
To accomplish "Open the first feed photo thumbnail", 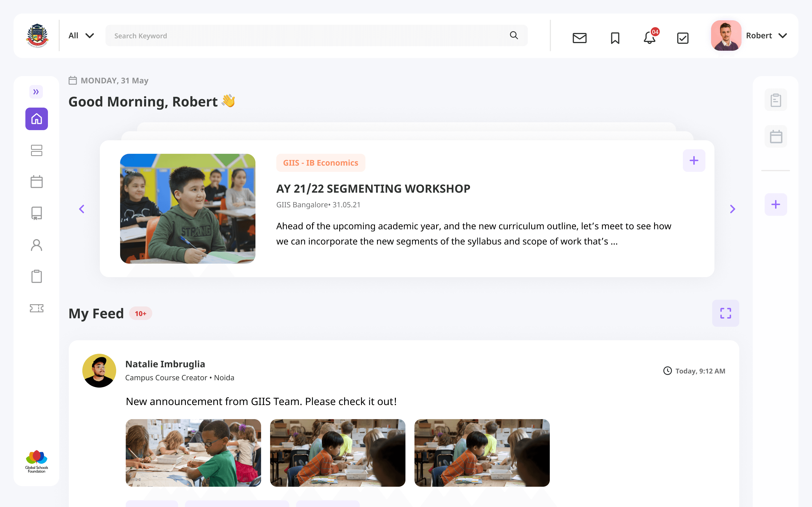I will (x=193, y=452).
